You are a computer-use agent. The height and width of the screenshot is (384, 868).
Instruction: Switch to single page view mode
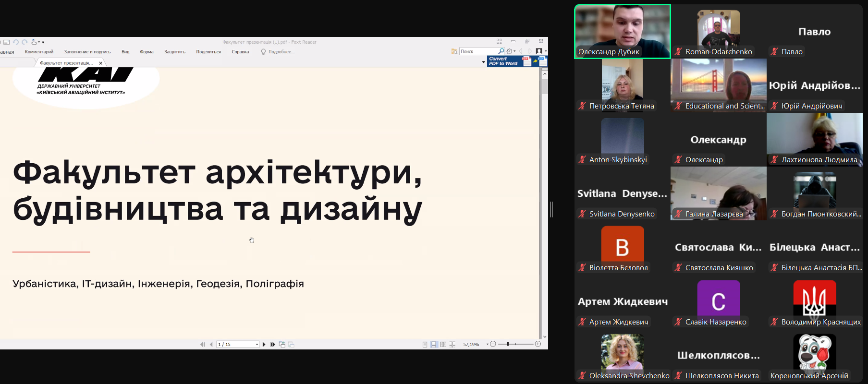coord(425,344)
